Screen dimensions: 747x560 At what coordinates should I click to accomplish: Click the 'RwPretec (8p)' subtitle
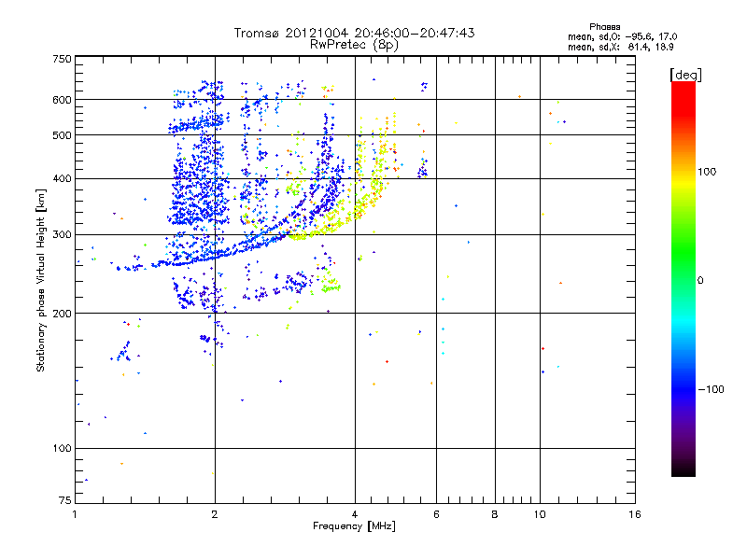(354, 45)
